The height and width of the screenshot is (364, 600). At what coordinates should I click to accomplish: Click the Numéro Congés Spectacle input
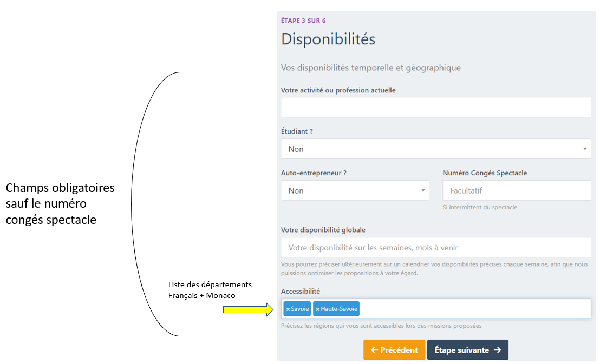[x=517, y=190]
